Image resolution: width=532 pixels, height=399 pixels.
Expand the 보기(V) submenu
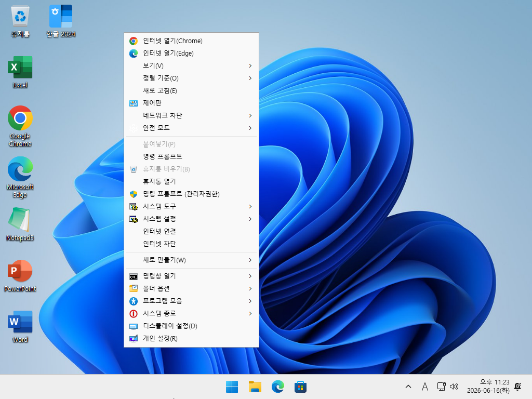coord(191,66)
